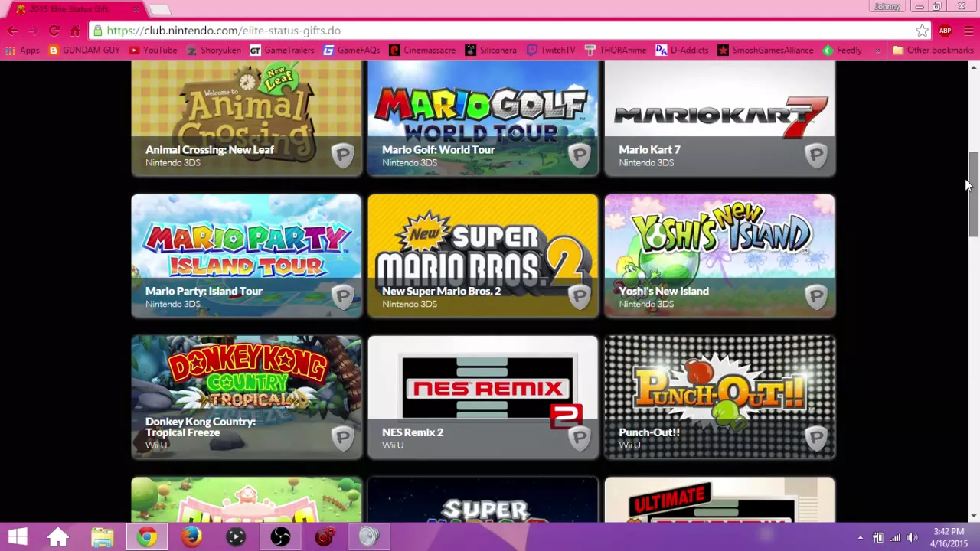Open the GameTrailers bookmark
This screenshot has height=551, width=980.
tap(282, 51)
